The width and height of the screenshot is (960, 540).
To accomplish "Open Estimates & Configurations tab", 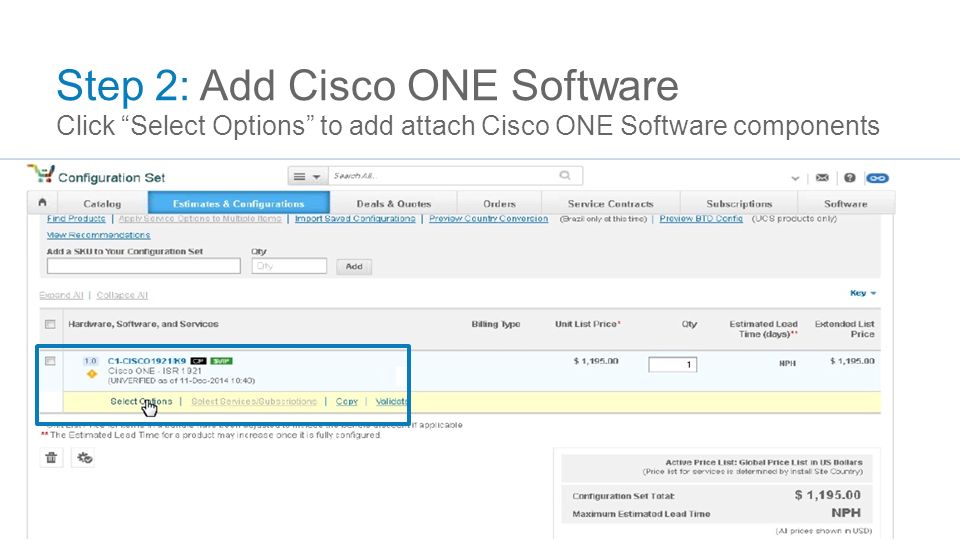I will pos(239,203).
